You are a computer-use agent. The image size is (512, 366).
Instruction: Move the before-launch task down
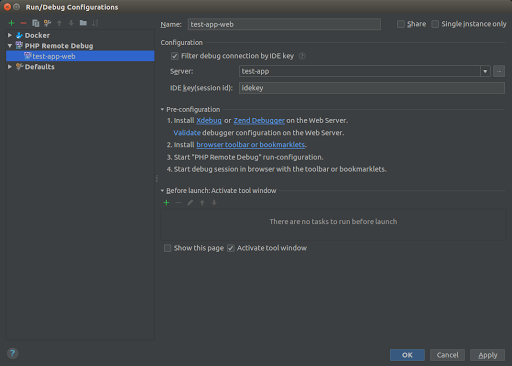214,202
